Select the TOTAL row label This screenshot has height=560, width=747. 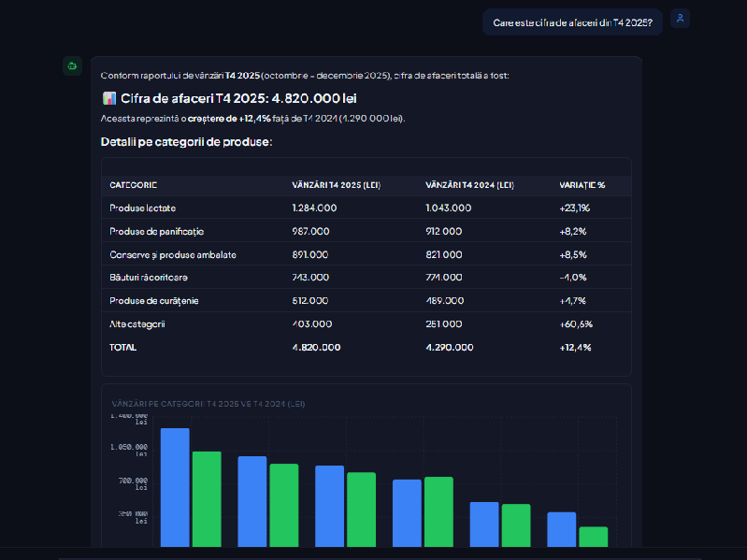pyautogui.click(x=122, y=347)
